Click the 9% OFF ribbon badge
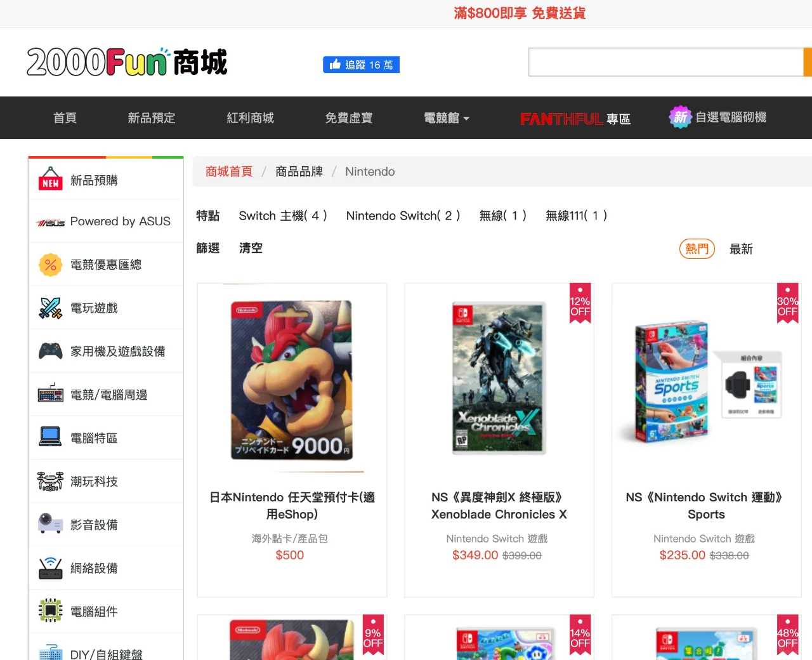Screen dimensions: 812x660 point(373,635)
